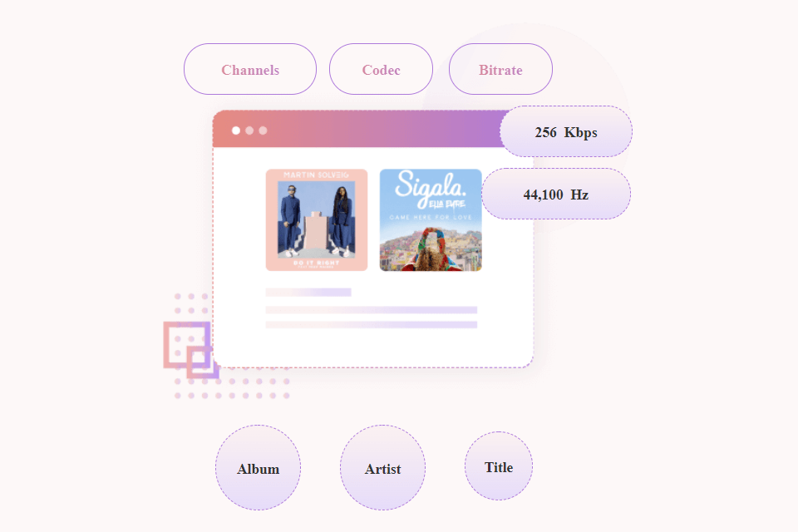Viewport: 798px width, 532px height.
Task: Click the dotted grid pattern below window
Action: tap(232, 388)
